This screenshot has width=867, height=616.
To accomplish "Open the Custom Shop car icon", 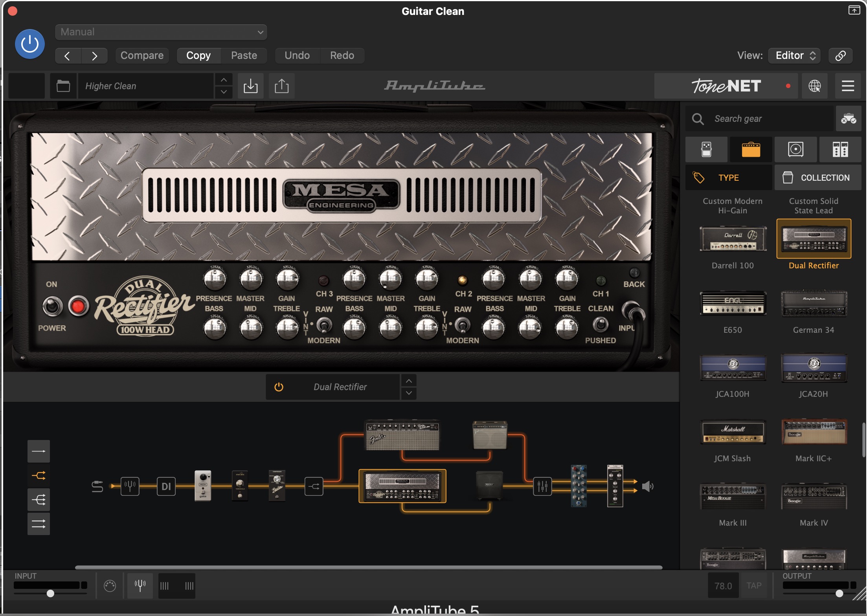I will coord(849,119).
